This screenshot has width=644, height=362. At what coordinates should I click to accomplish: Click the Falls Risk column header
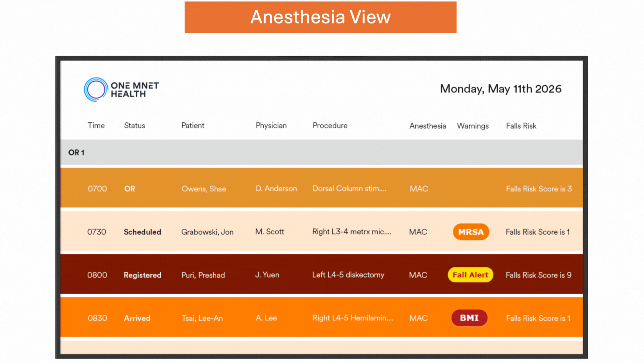click(521, 126)
